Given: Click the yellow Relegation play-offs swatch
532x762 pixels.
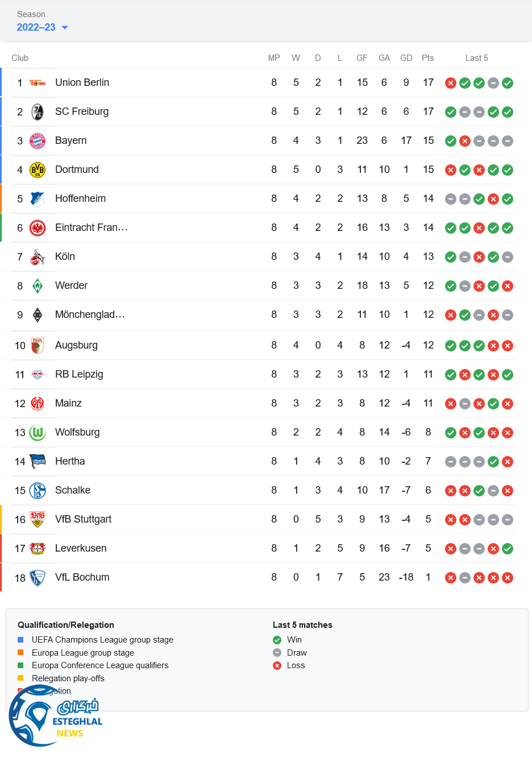Looking at the screenshot, I should coord(20,678).
